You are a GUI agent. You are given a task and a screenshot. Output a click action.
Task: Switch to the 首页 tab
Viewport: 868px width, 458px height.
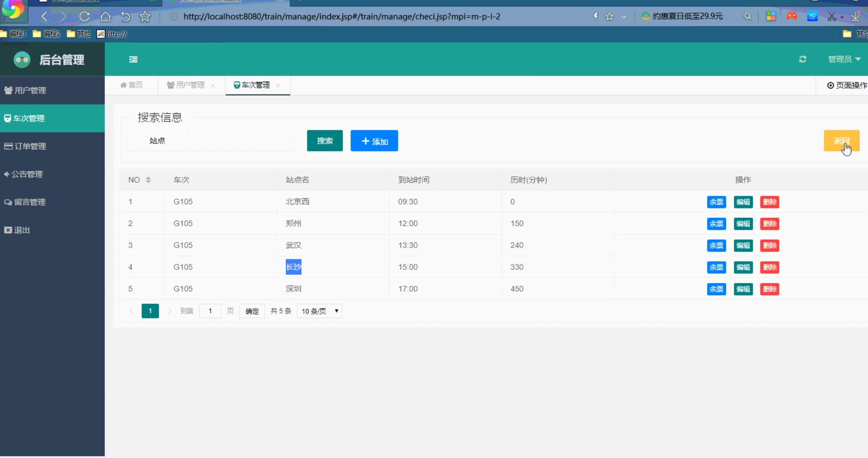tap(132, 85)
